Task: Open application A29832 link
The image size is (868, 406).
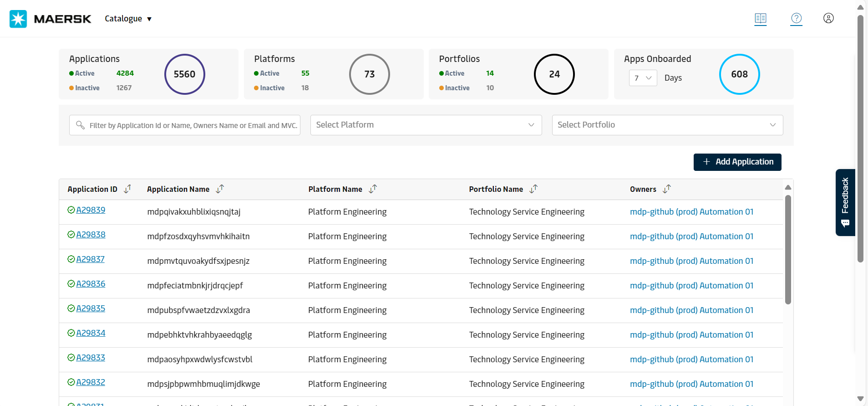Action: pos(91,382)
